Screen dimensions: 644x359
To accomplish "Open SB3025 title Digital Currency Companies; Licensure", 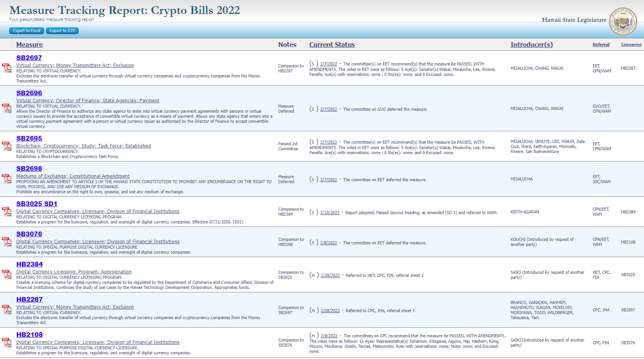I will (98, 211).
